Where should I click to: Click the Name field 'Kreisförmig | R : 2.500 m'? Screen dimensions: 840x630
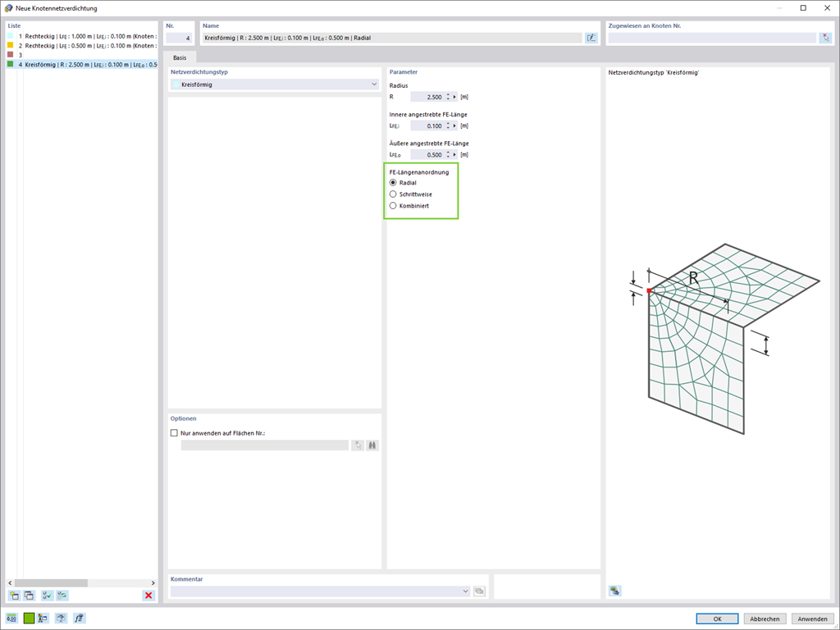tap(392, 38)
